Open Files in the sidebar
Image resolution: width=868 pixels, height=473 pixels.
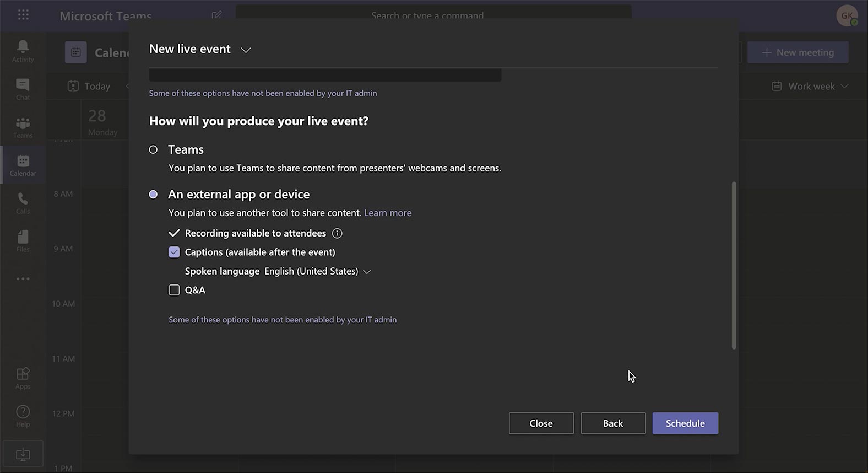tap(23, 241)
